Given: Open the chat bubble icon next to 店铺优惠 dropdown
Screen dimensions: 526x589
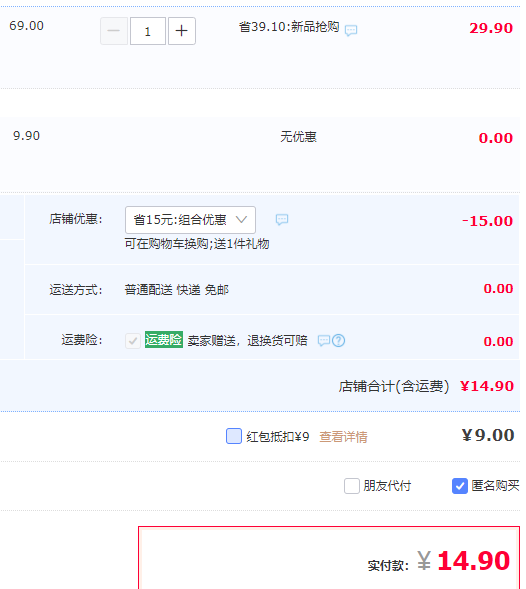Looking at the screenshot, I should 282,219.
